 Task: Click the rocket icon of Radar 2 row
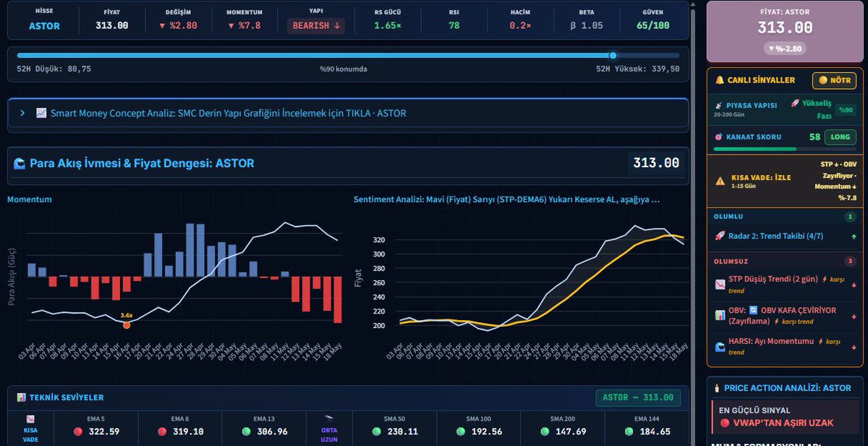(720, 236)
